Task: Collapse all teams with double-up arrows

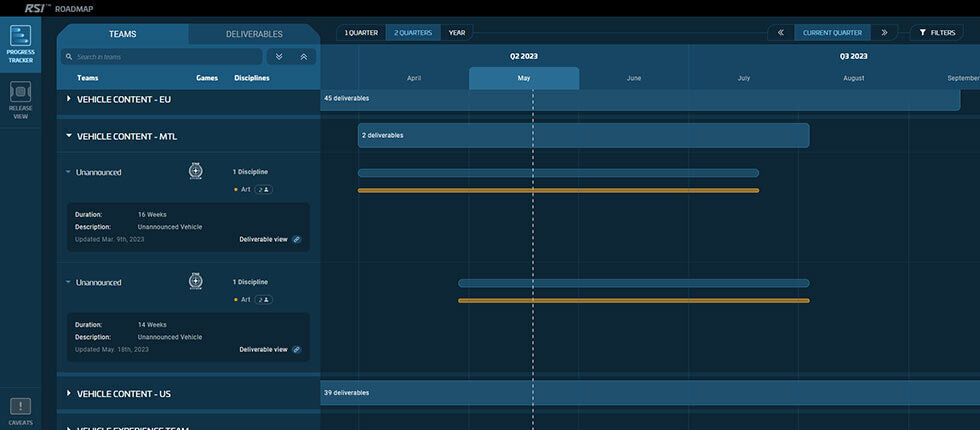Action: click(x=304, y=57)
